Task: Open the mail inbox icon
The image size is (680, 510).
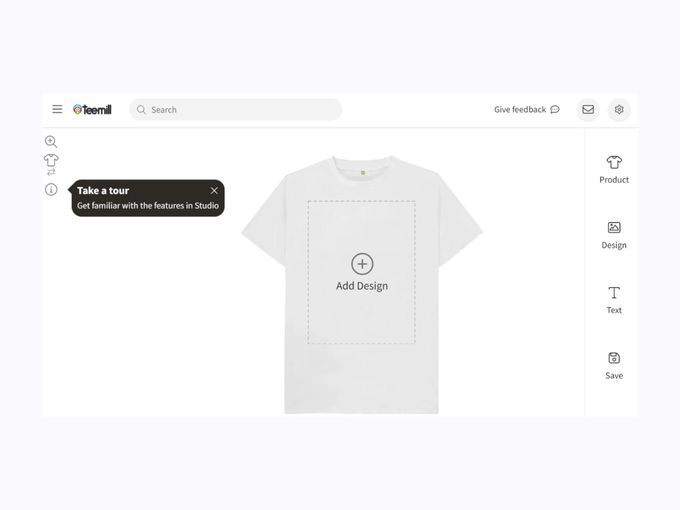Action: [588, 109]
